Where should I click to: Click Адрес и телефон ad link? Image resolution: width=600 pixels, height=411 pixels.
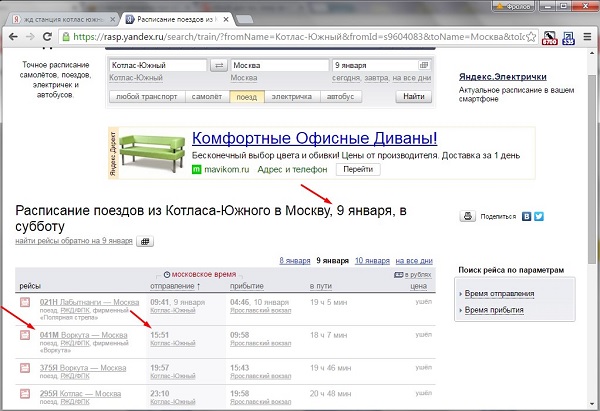tap(292, 169)
